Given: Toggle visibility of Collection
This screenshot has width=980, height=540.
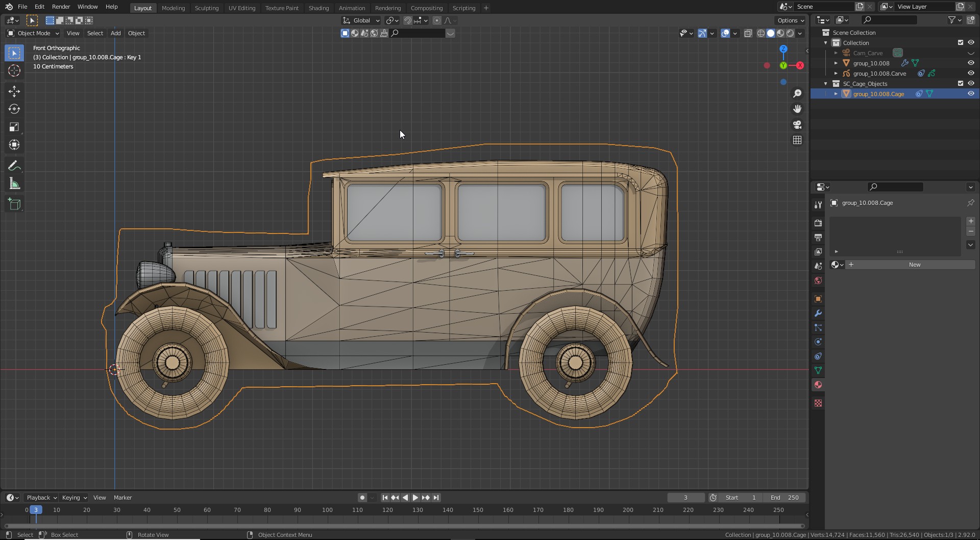Looking at the screenshot, I should click(x=971, y=42).
